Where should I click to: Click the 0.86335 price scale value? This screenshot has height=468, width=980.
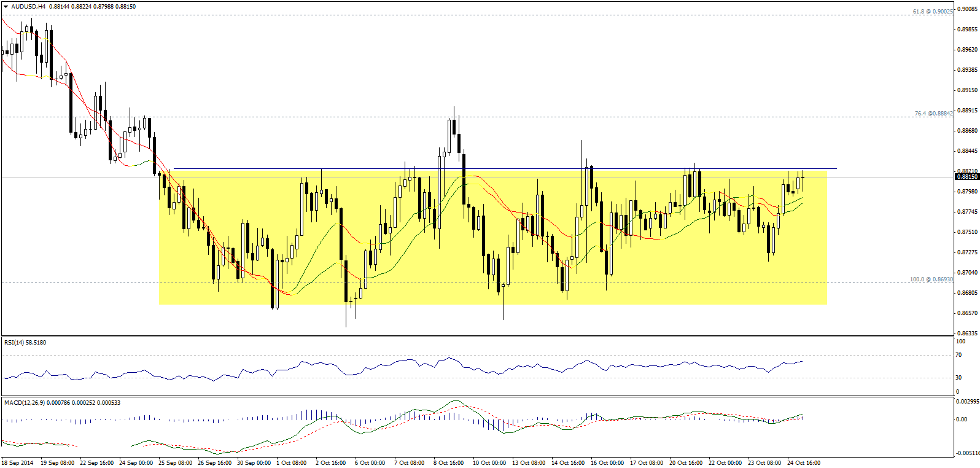coord(967,333)
